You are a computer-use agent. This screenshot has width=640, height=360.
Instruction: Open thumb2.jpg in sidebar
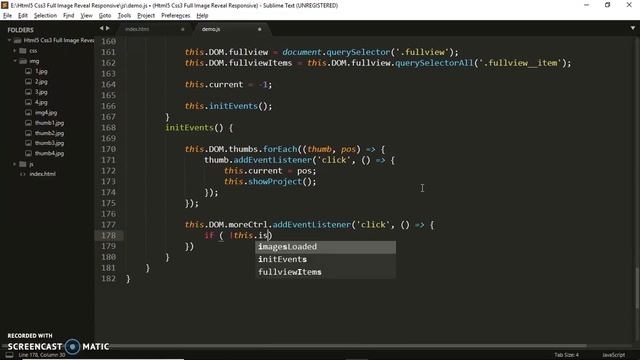(49, 133)
